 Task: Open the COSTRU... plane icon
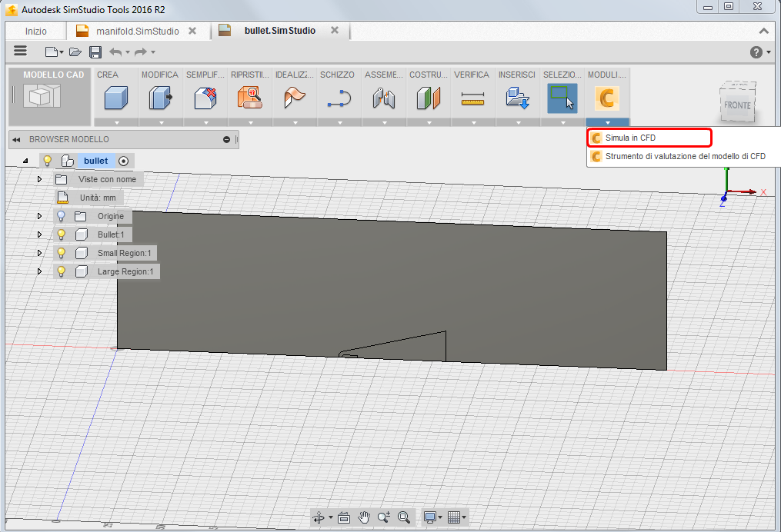429,98
